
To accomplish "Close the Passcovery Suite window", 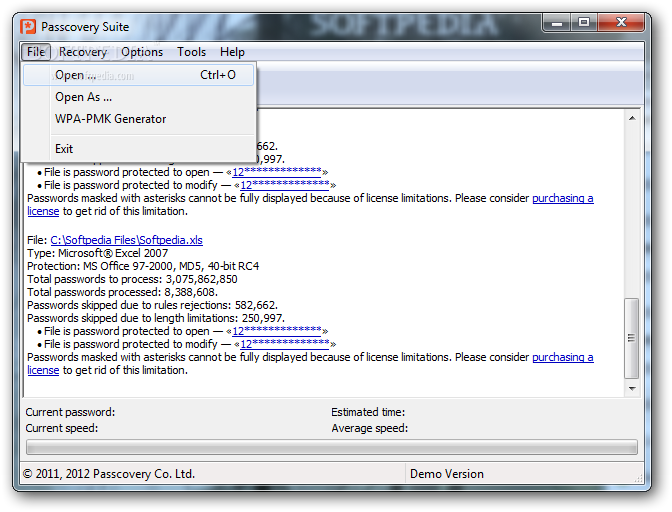I will point(621,23).
